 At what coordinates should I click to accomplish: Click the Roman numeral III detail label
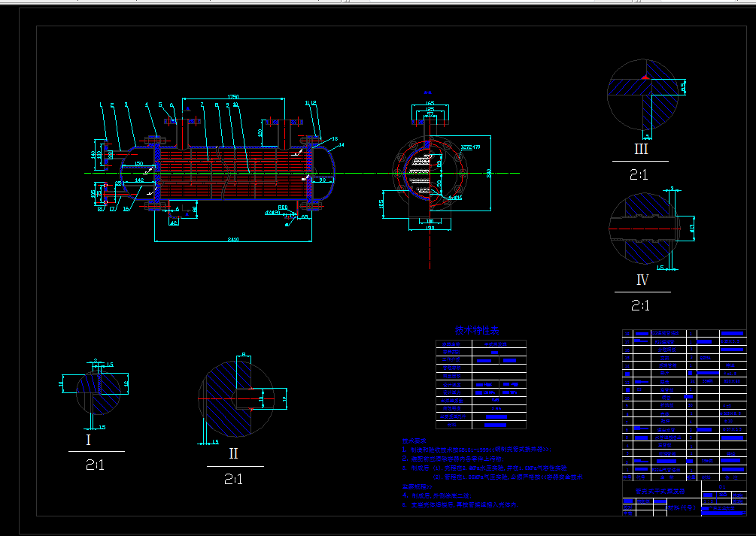641,149
